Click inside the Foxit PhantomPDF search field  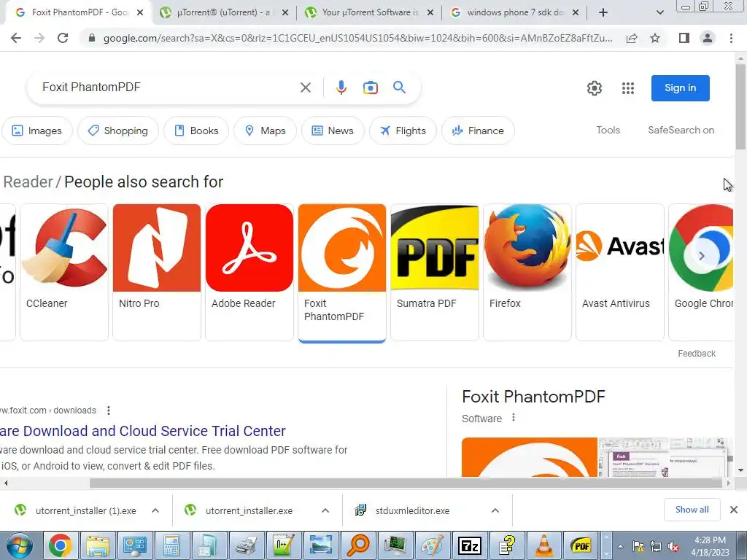click(x=167, y=87)
